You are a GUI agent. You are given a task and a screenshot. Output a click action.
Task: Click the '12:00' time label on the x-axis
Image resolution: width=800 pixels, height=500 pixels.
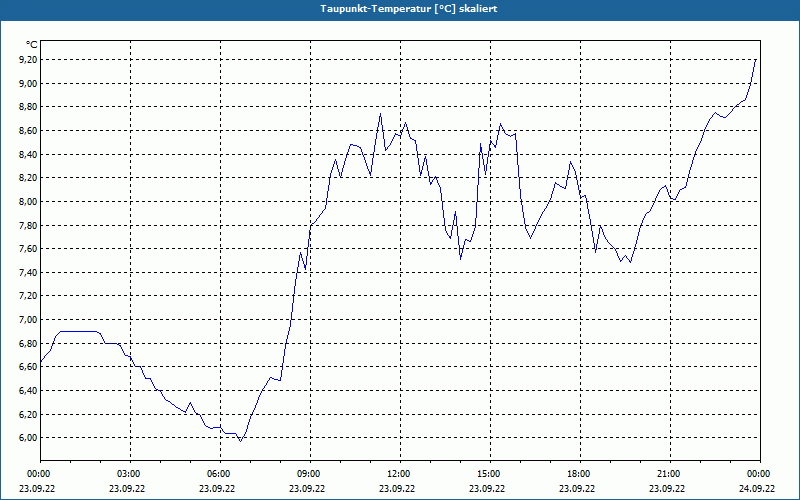point(397,474)
